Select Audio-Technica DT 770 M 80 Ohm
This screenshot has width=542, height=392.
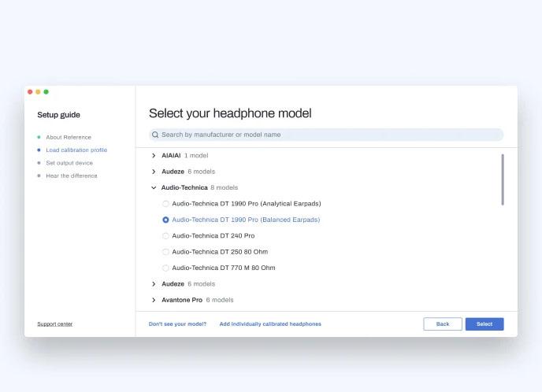click(x=165, y=268)
